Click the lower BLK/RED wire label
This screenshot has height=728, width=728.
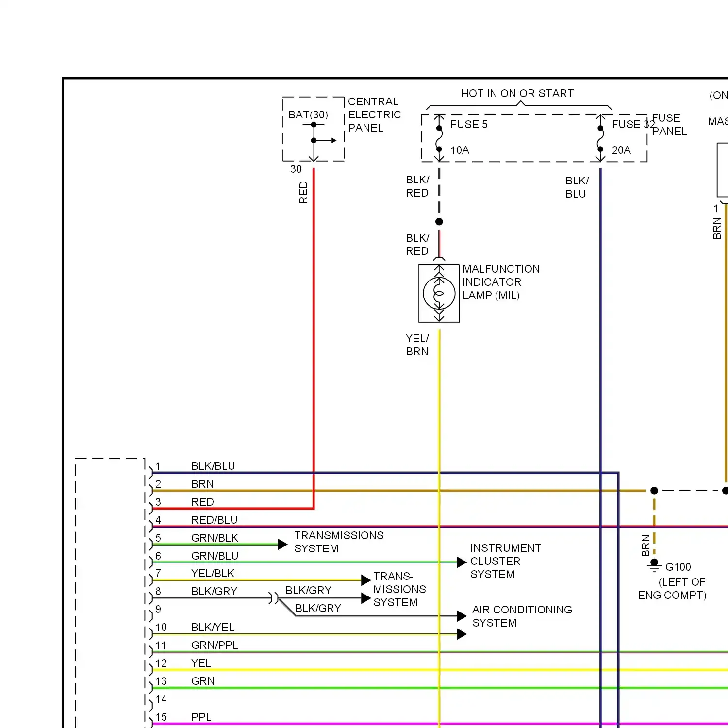pos(417,245)
